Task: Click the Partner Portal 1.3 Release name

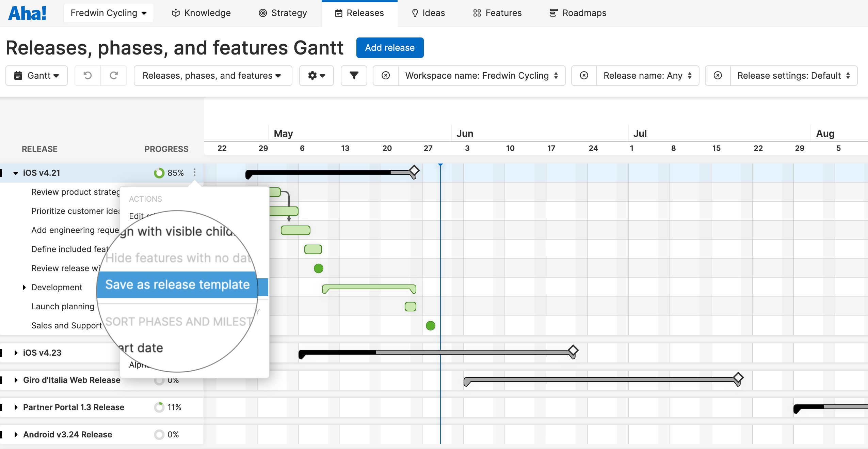Action: click(74, 407)
